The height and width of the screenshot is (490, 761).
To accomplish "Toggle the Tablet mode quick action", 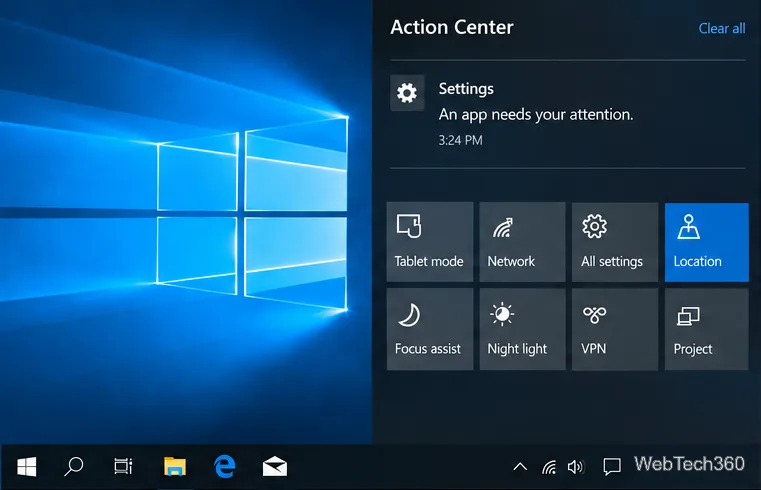I will click(430, 242).
